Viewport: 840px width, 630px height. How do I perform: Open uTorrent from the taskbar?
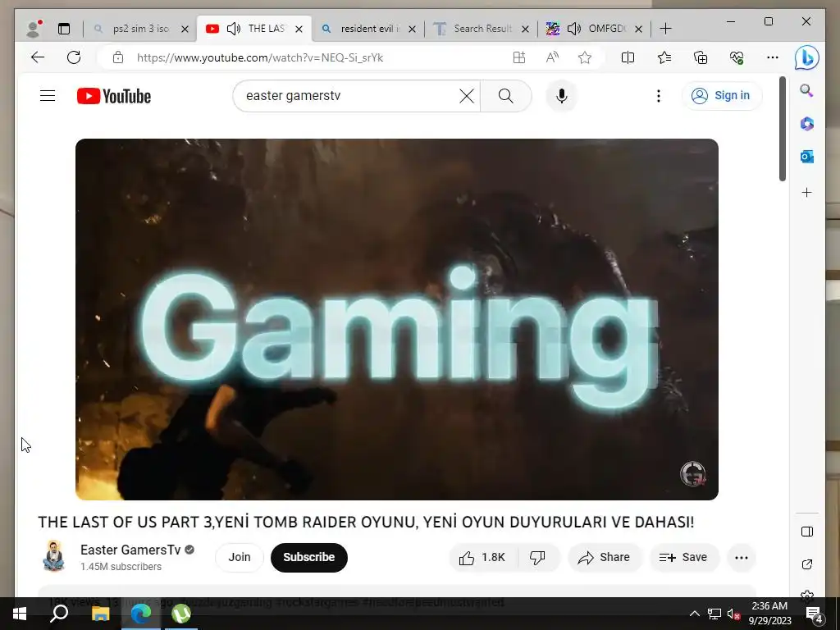[181, 614]
